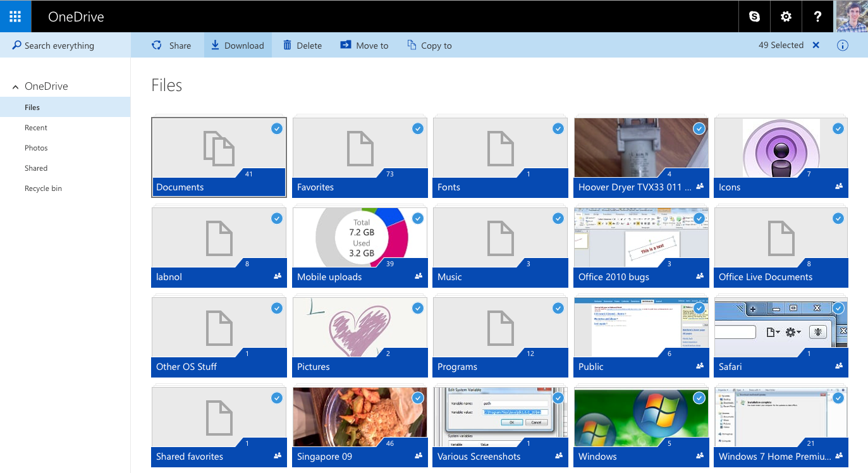Toggle the Icons folder checkbox

(x=838, y=128)
